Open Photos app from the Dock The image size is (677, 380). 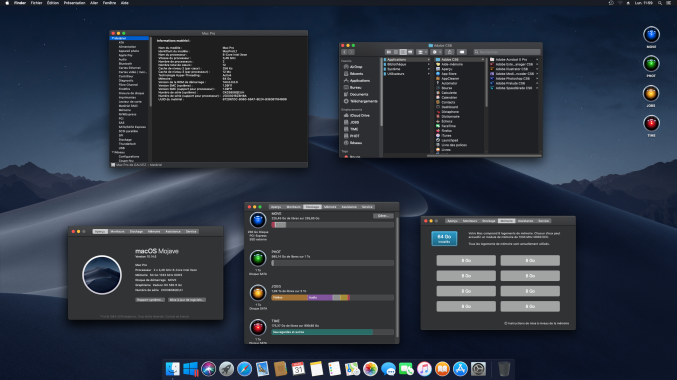(370, 369)
